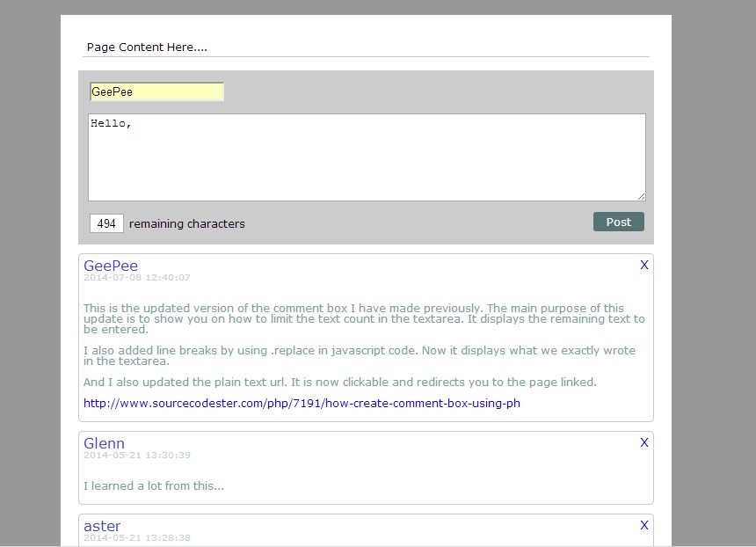Click the Glenn commenter name heading
Image resolution: width=756 pixels, height=547 pixels.
click(x=104, y=443)
